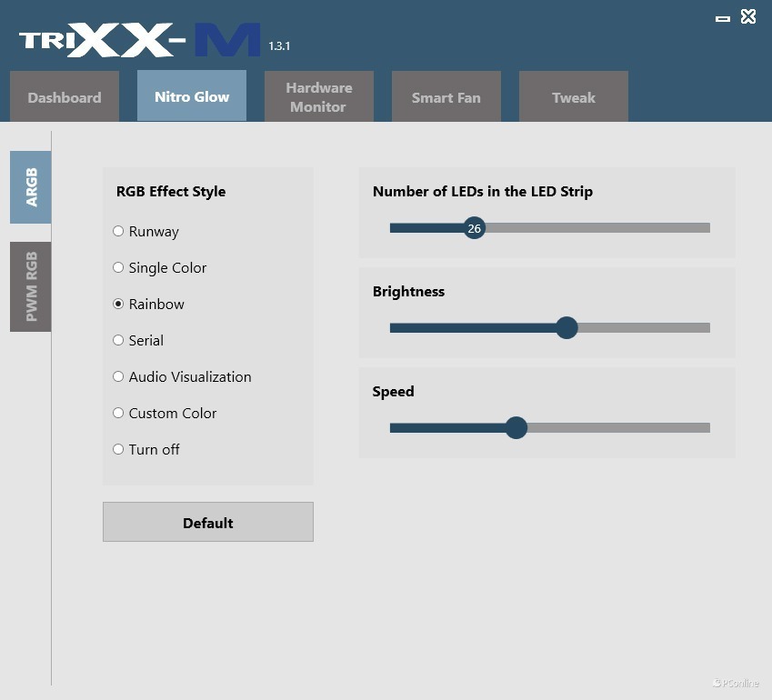The width and height of the screenshot is (772, 700).
Task: Click the Speed label
Action: pyautogui.click(x=393, y=392)
